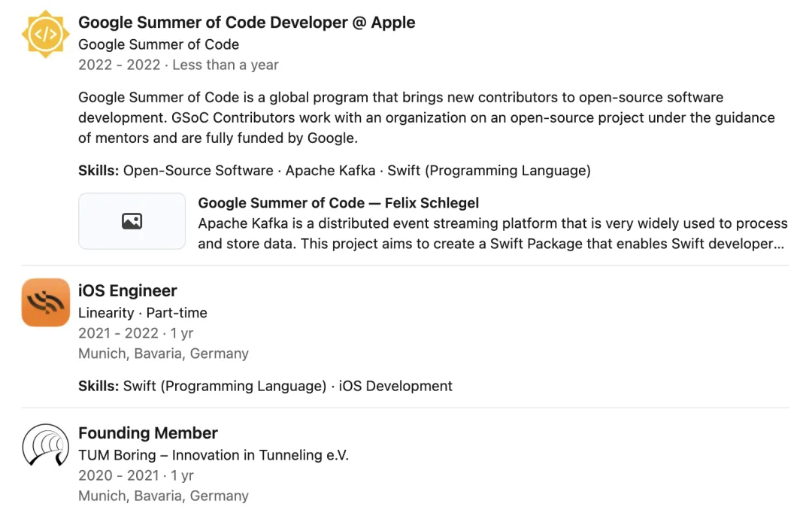Open skills line listing iOS Development
Screen dimensions: 812x522
[x=265, y=387]
